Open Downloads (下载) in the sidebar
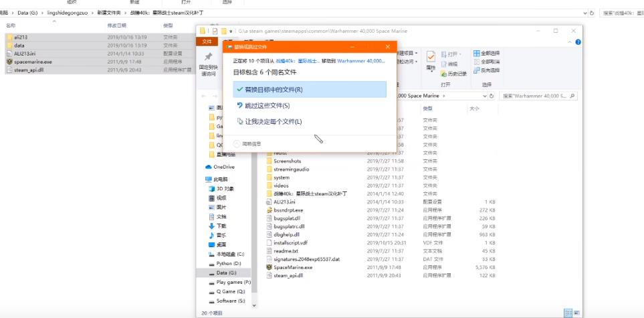The image size is (644, 318). point(218,226)
